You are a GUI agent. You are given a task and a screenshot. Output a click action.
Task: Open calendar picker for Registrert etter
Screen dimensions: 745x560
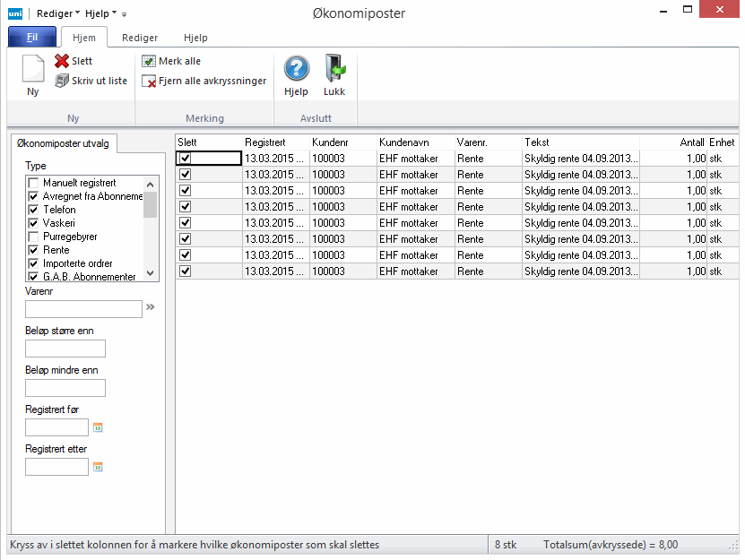[x=99, y=467]
